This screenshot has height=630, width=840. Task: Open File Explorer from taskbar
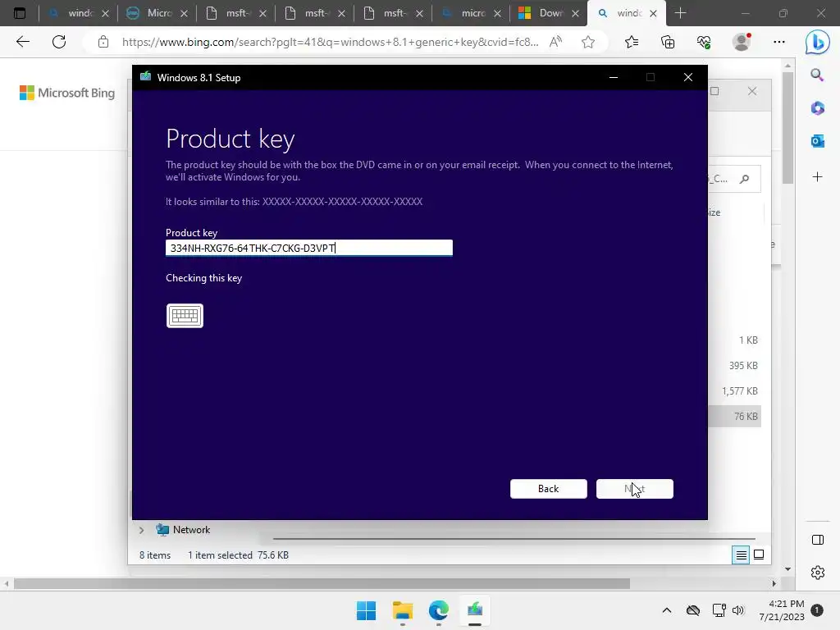[402, 610]
